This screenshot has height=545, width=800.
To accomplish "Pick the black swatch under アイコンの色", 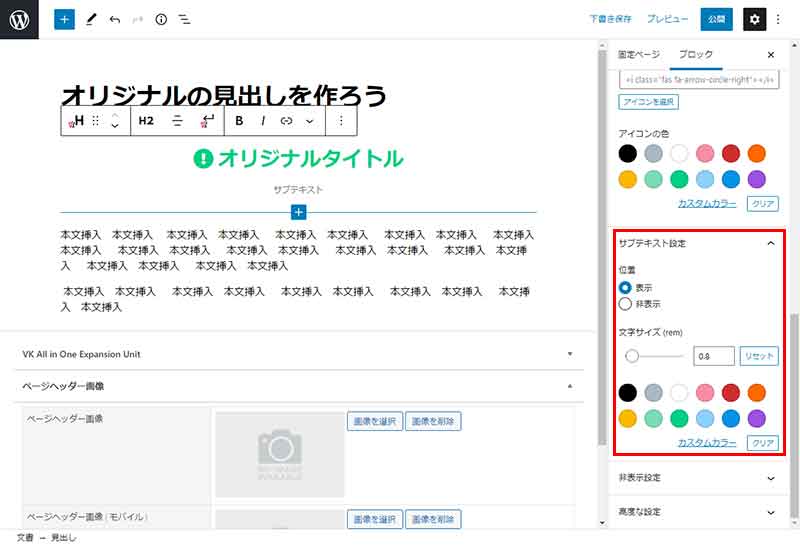I will pyautogui.click(x=627, y=154).
